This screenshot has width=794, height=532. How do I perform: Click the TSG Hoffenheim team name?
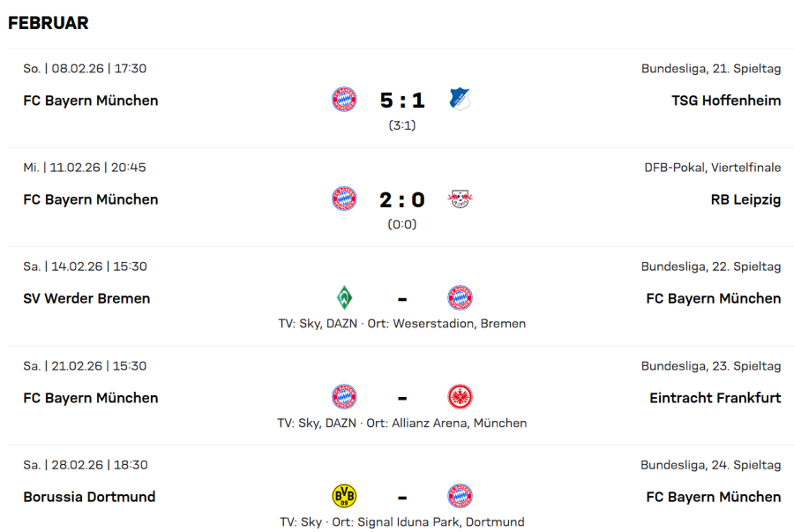pyautogui.click(x=726, y=101)
